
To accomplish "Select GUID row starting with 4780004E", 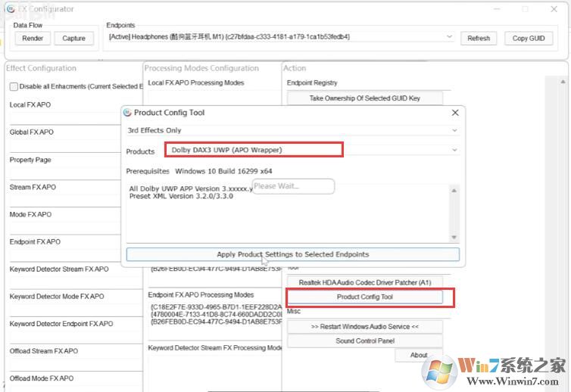I will 217,315.
